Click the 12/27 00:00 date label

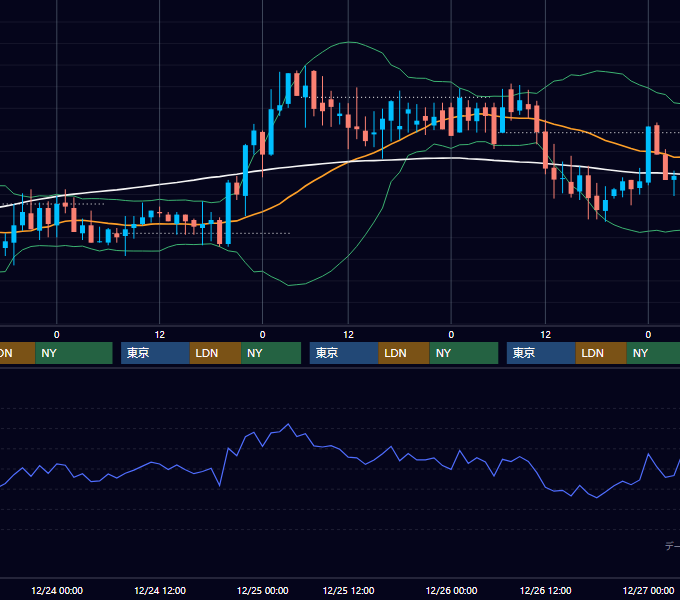(x=648, y=590)
